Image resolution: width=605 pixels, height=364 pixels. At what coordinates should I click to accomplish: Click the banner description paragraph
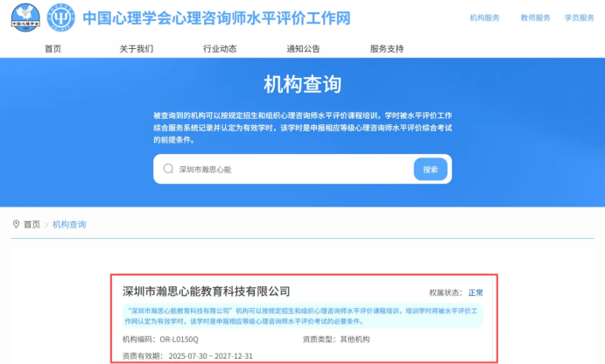click(303, 128)
